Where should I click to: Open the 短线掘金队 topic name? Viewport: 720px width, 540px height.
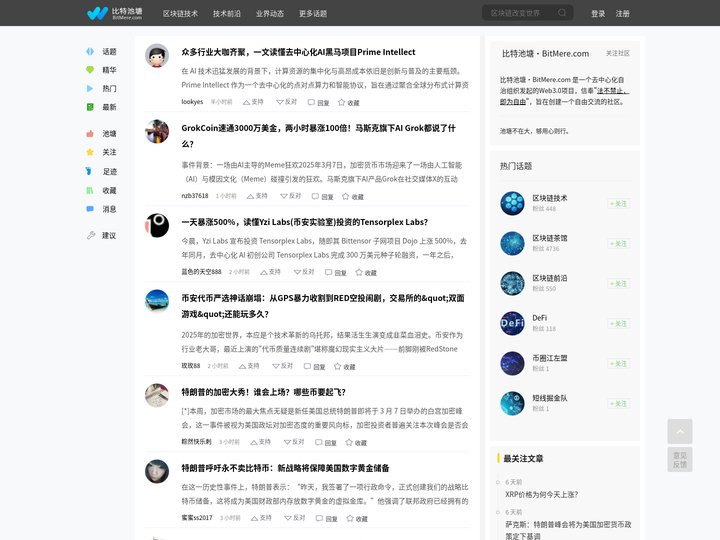550,398
